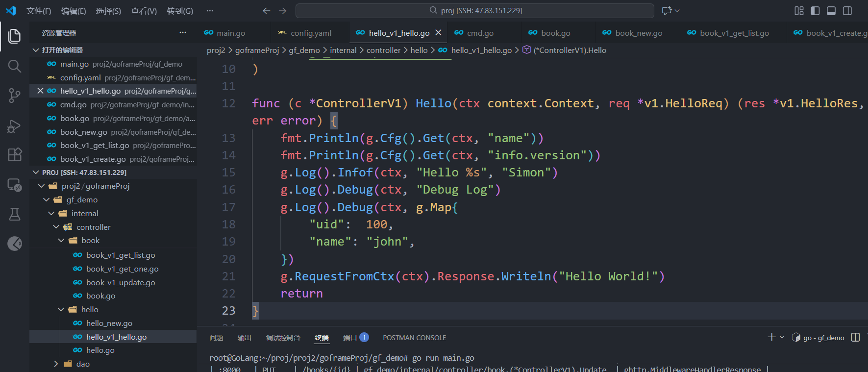Open the Copilot chat icon in title bar

point(667,10)
